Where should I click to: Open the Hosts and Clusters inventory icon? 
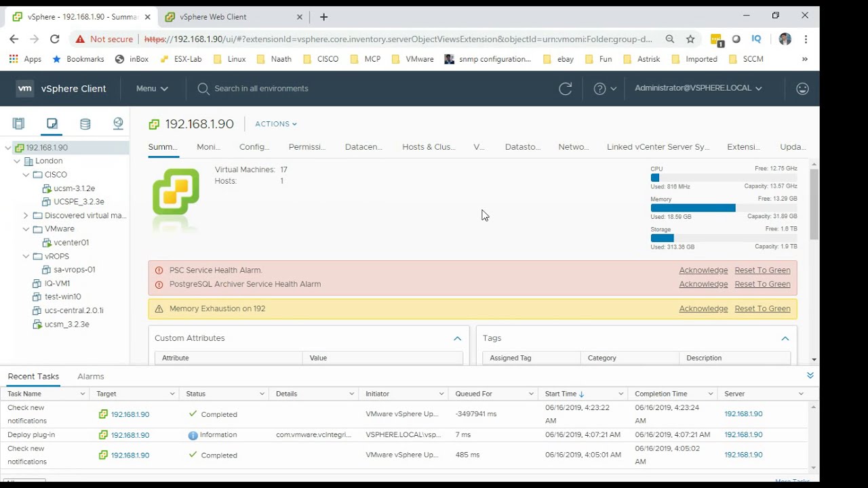pos(18,123)
